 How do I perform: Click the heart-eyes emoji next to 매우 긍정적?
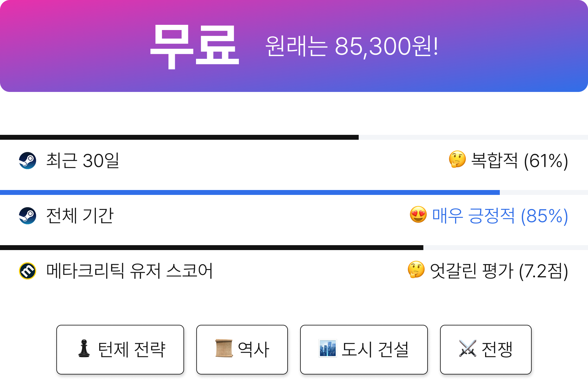[418, 215]
